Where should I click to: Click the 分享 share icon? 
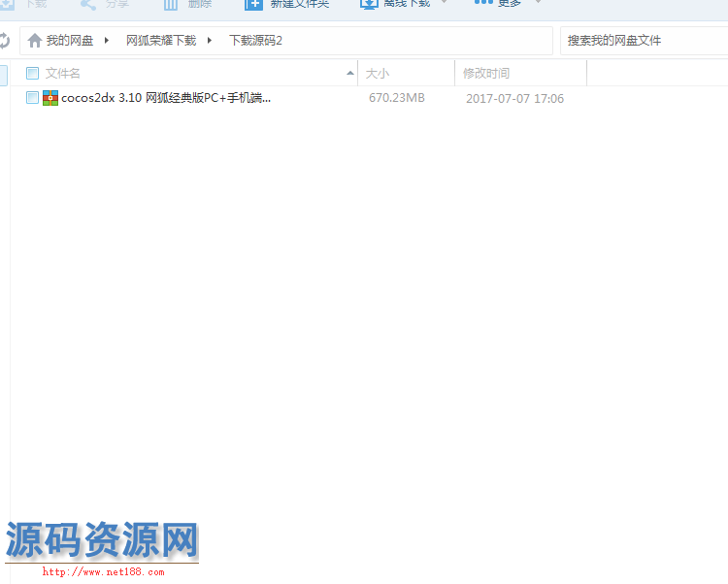(x=88, y=4)
